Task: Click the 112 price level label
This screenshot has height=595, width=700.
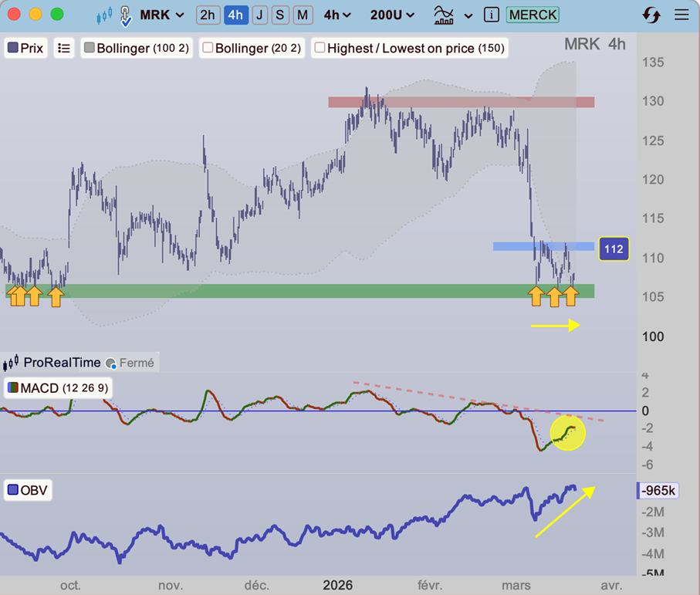Action: 614,248
